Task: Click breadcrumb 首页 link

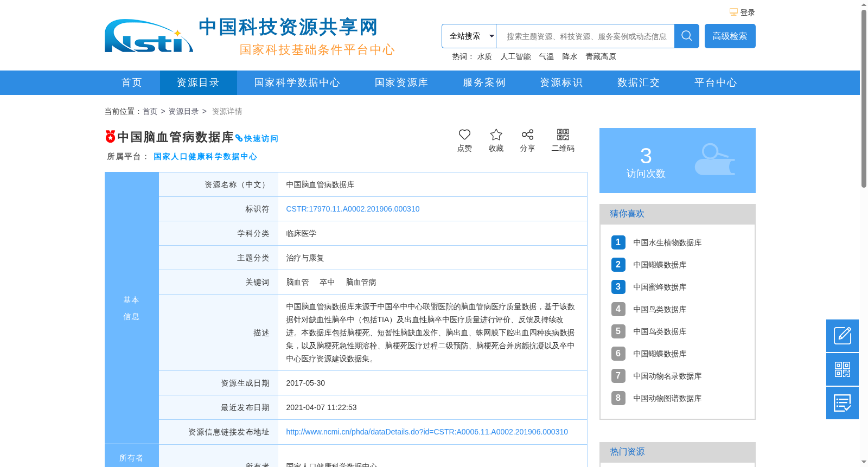Action: pos(150,111)
